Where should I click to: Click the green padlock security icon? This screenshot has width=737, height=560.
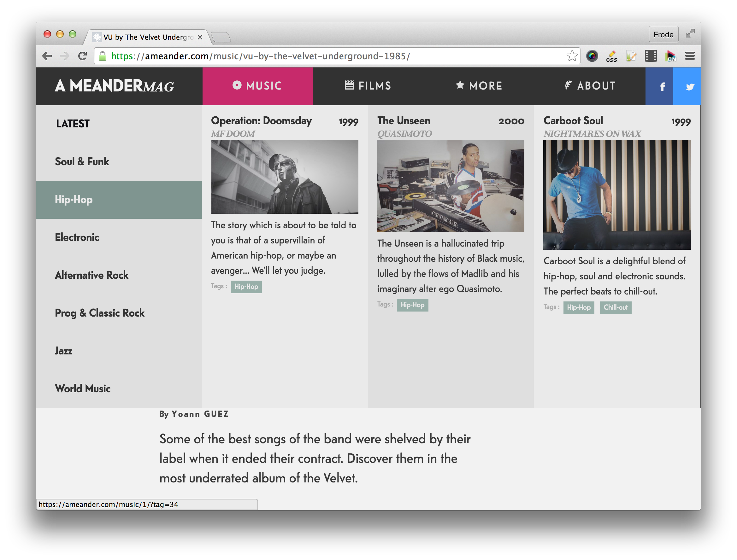(x=103, y=56)
